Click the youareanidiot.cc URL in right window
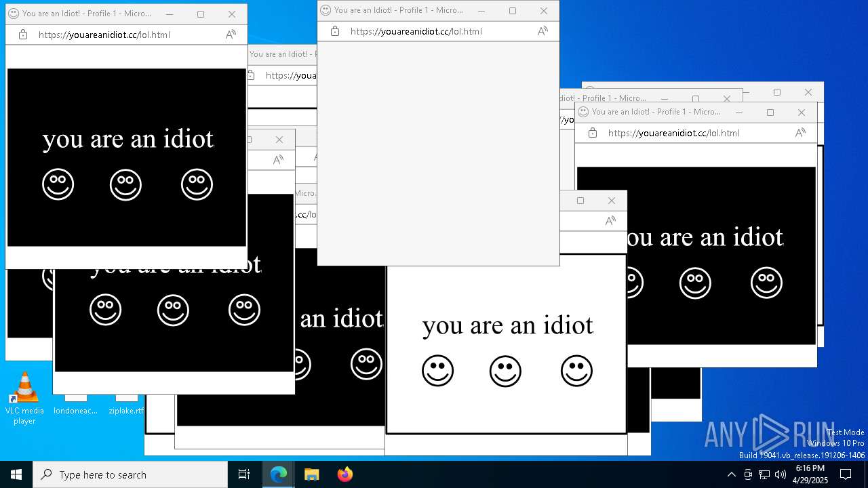This screenshot has height=488, width=868. (674, 133)
